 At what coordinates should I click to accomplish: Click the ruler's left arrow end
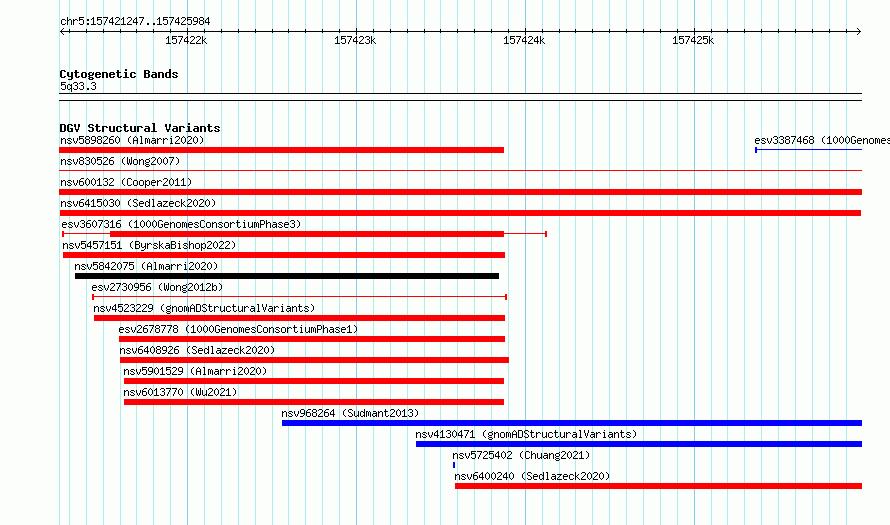62,31
